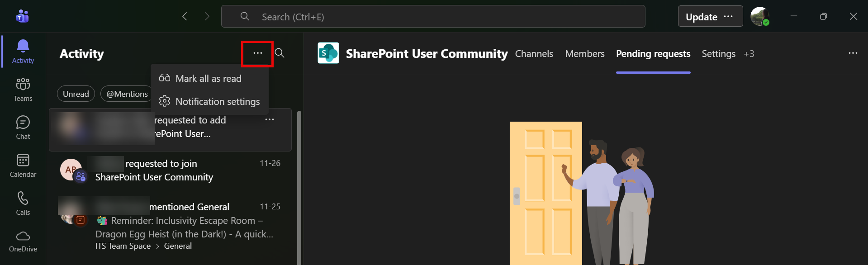This screenshot has width=868, height=265.
Task: Open Calls in the left sidebar
Action: click(x=23, y=203)
